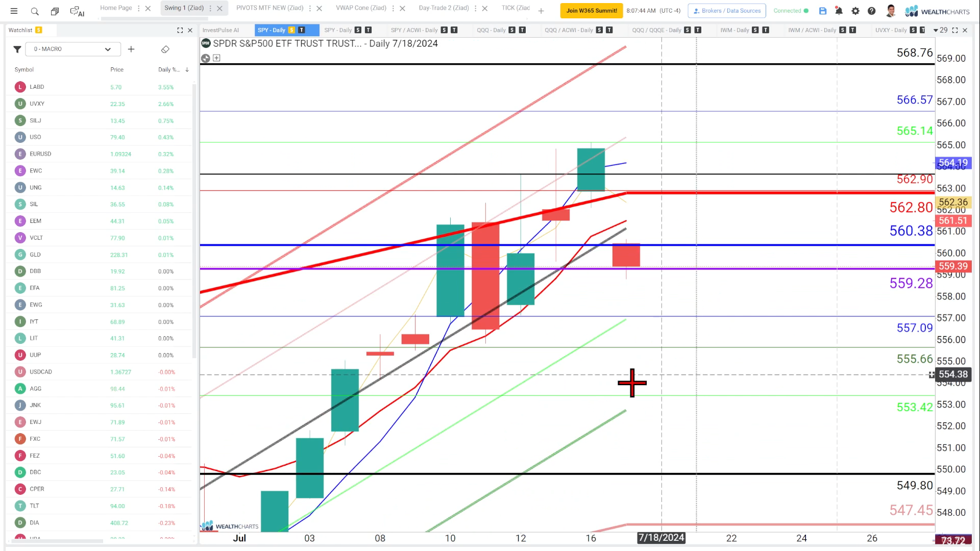The width and height of the screenshot is (980, 551).
Task: Open the InvestPulse AI chart tab
Action: (x=220, y=30)
